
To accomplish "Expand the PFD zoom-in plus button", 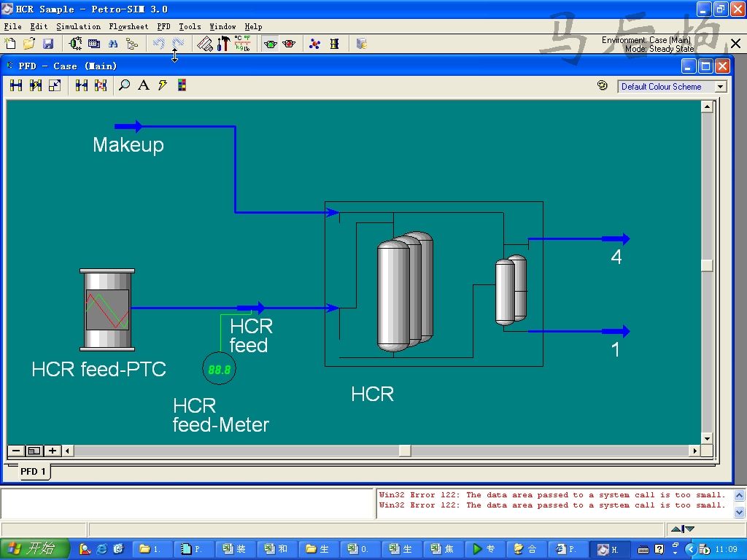I will click(x=53, y=451).
